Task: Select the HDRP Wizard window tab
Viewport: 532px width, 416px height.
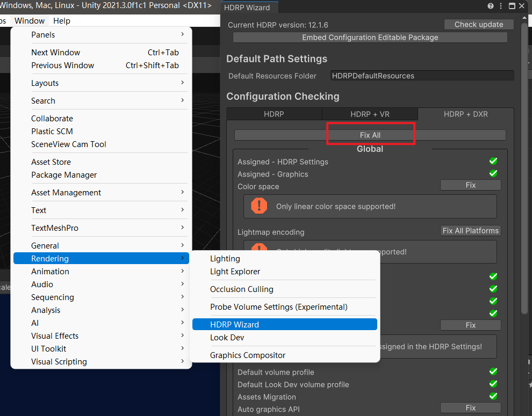Action: pyautogui.click(x=249, y=8)
